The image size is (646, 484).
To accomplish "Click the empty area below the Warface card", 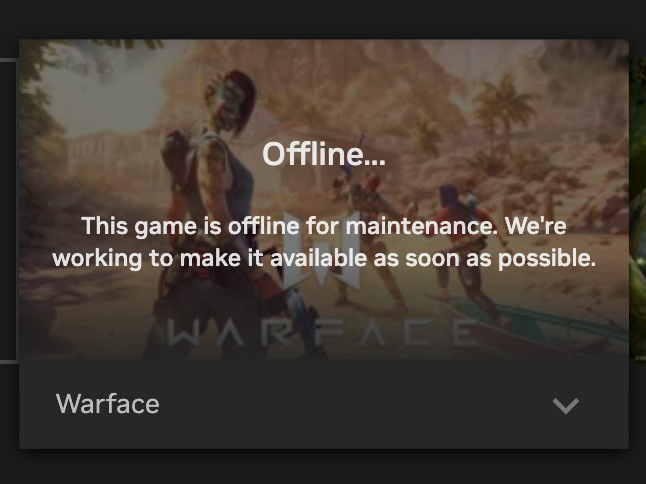I will [323, 468].
